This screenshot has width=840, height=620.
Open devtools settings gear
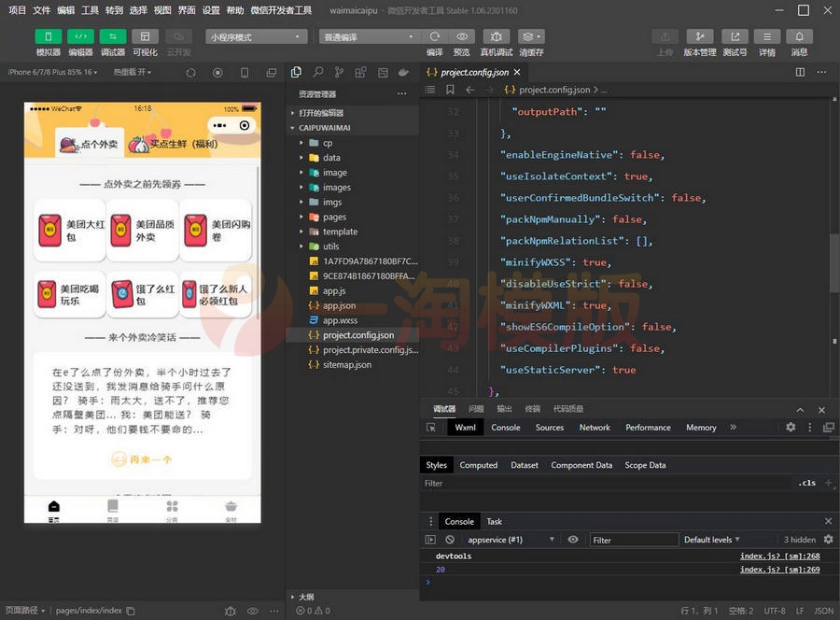coord(791,427)
